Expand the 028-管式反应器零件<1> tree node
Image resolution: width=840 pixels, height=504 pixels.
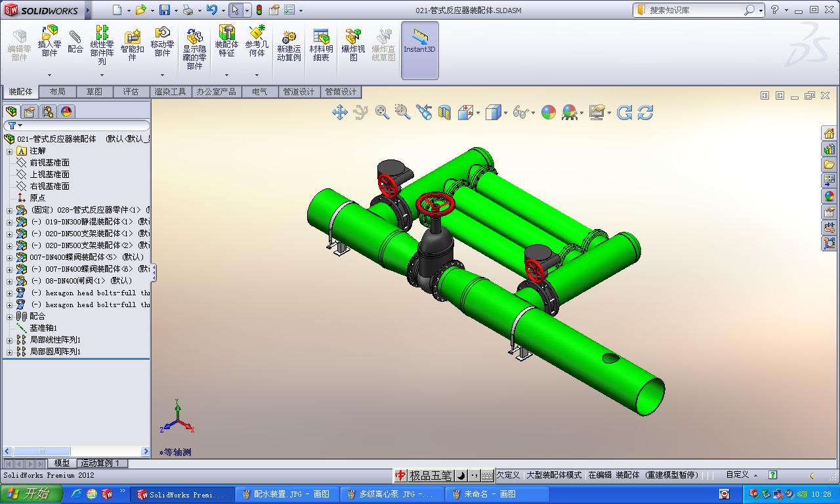pyautogui.click(x=10, y=210)
